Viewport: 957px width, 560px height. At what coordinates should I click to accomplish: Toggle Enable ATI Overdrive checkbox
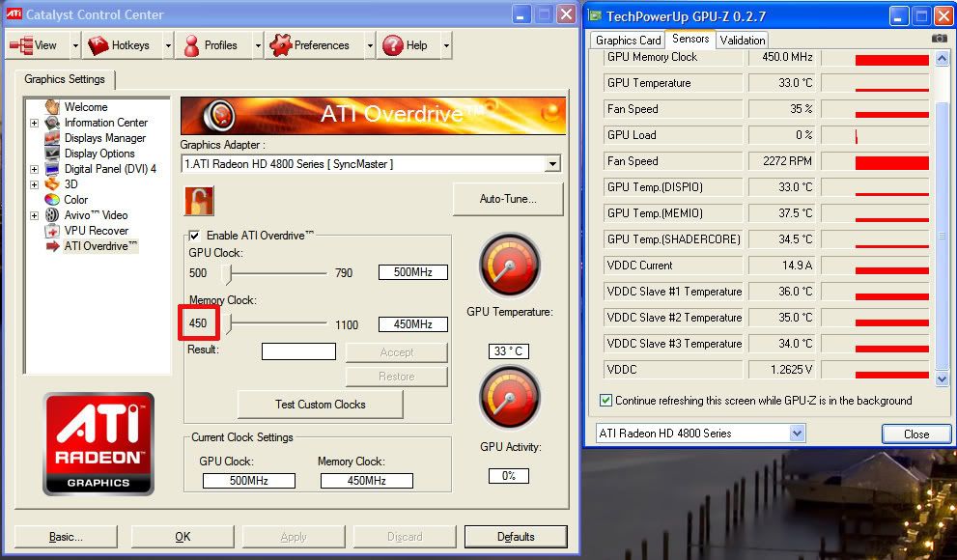click(x=194, y=236)
